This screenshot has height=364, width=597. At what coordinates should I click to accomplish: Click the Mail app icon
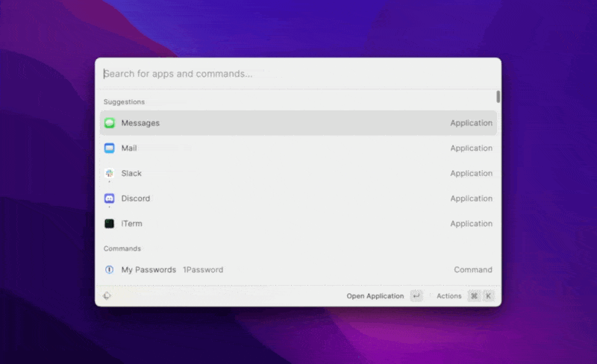tap(109, 148)
